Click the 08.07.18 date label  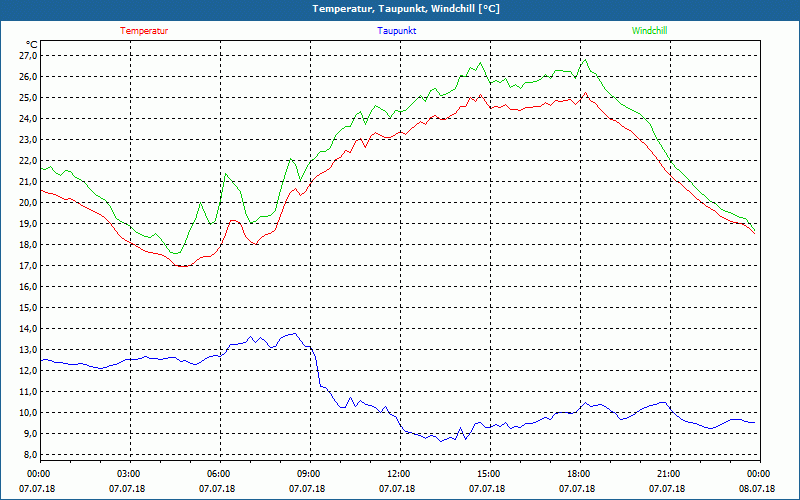tap(757, 489)
